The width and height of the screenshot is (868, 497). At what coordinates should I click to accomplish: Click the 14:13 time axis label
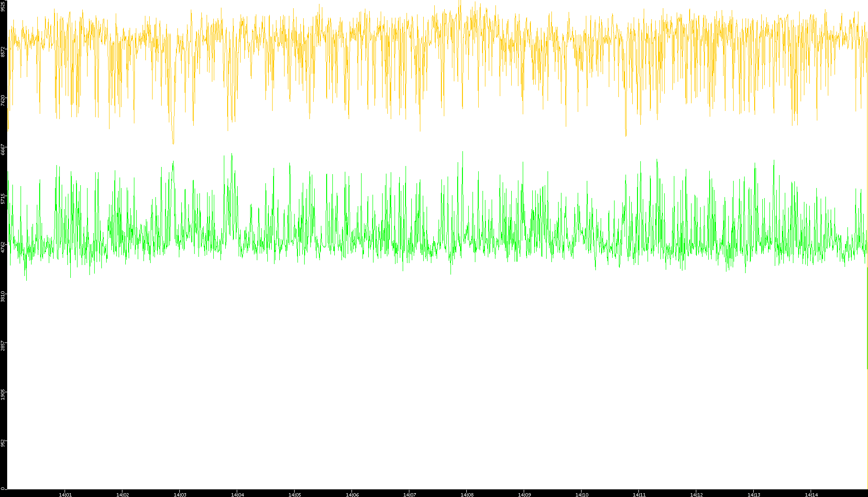coord(754,495)
